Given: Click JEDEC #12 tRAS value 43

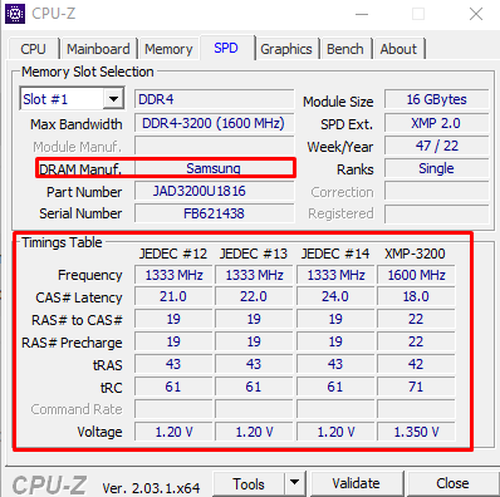Looking at the screenshot, I should tap(173, 364).
